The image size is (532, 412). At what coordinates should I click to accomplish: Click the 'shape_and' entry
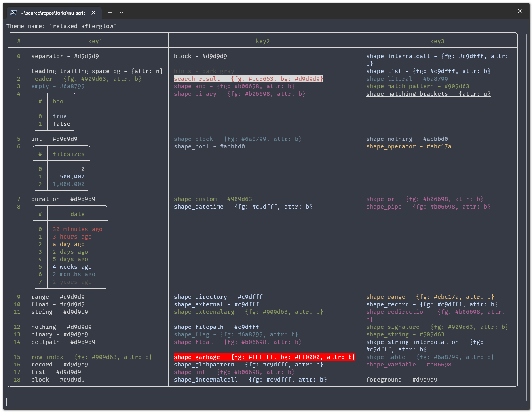click(x=234, y=86)
